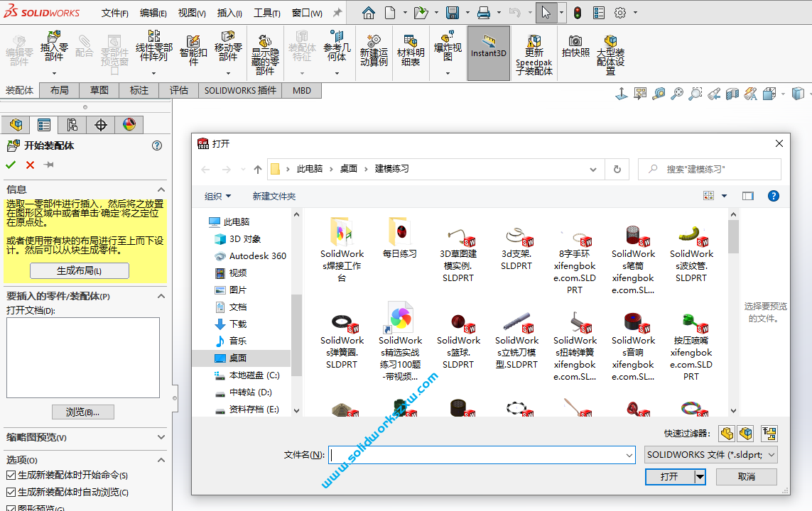Expand the 缩略图预览 section
The height and width of the screenshot is (511, 812).
click(x=161, y=438)
